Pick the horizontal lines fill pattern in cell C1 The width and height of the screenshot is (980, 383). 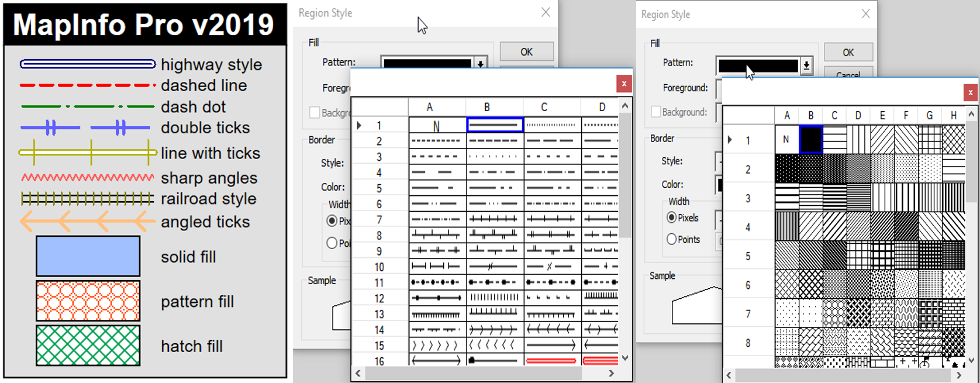pyautogui.click(x=834, y=140)
